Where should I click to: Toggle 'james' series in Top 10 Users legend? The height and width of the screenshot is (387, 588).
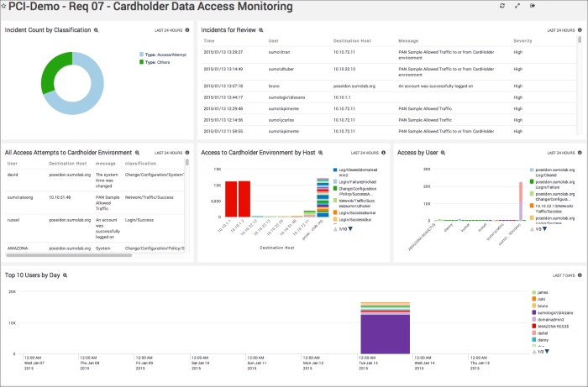pyautogui.click(x=542, y=292)
